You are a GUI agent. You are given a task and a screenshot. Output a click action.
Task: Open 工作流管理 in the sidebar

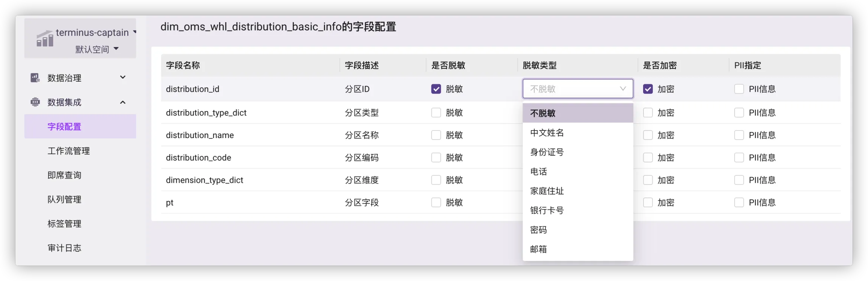pos(69,151)
